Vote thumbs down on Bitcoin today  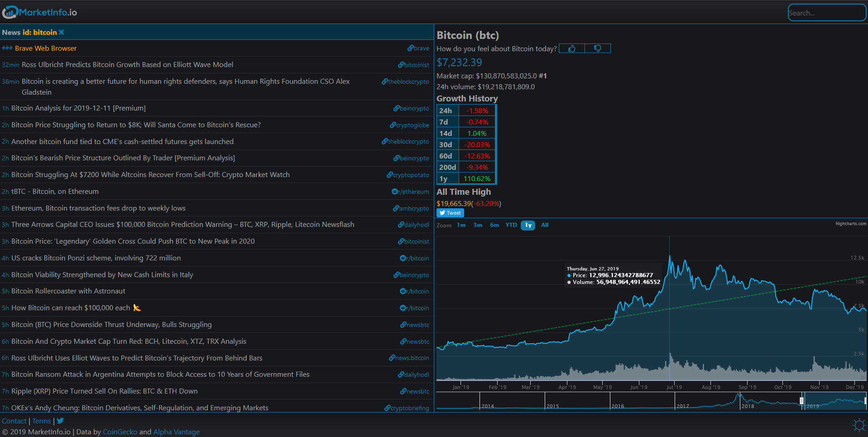(598, 48)
